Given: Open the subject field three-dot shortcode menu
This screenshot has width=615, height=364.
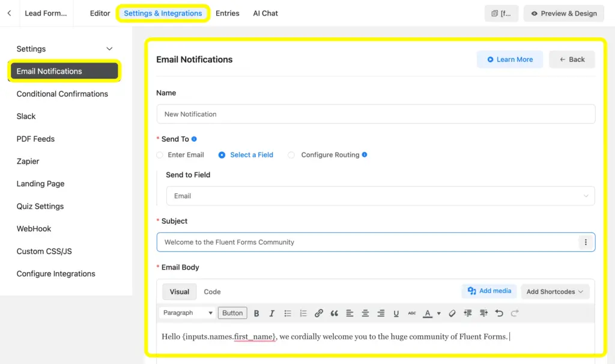Looking at the screenshot, I should 586,242.
